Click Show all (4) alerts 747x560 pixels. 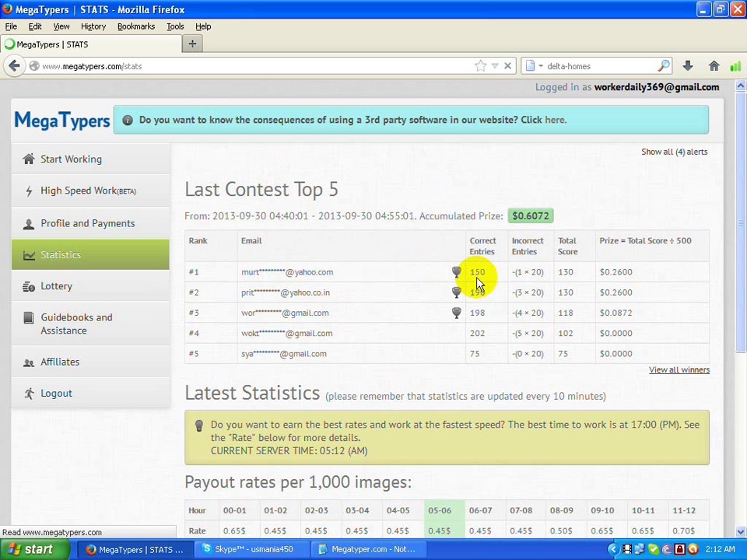[x=674, y=152]
